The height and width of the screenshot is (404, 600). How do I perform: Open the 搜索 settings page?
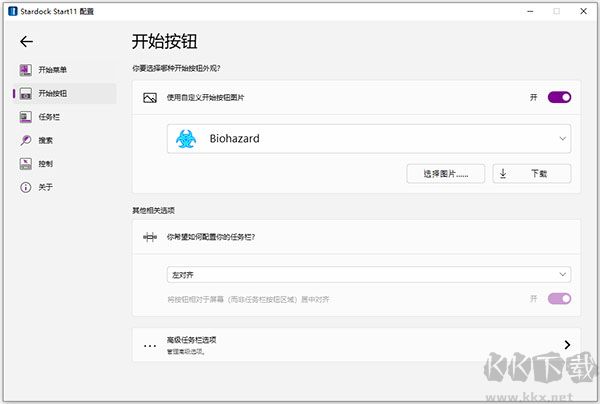[x=64, y=140]
